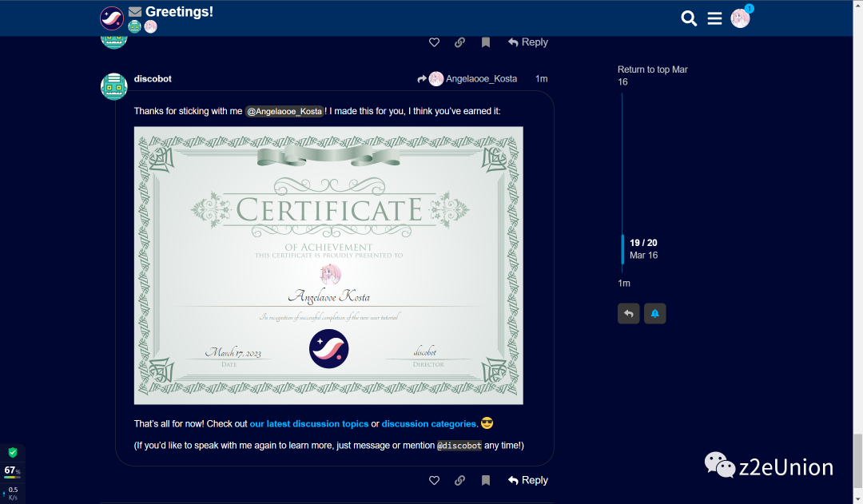Bookmark the certificate post
The height and width of the screenshot is (504, 863).
[486, 480]
